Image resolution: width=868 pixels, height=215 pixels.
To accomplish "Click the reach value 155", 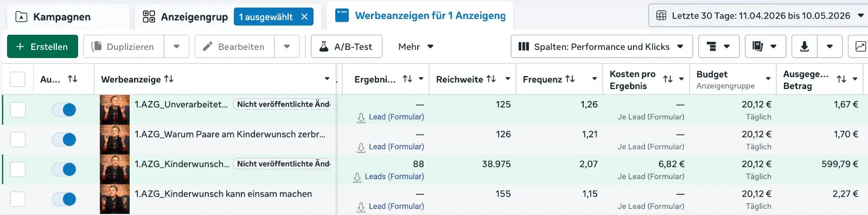I will coord(503,194).
